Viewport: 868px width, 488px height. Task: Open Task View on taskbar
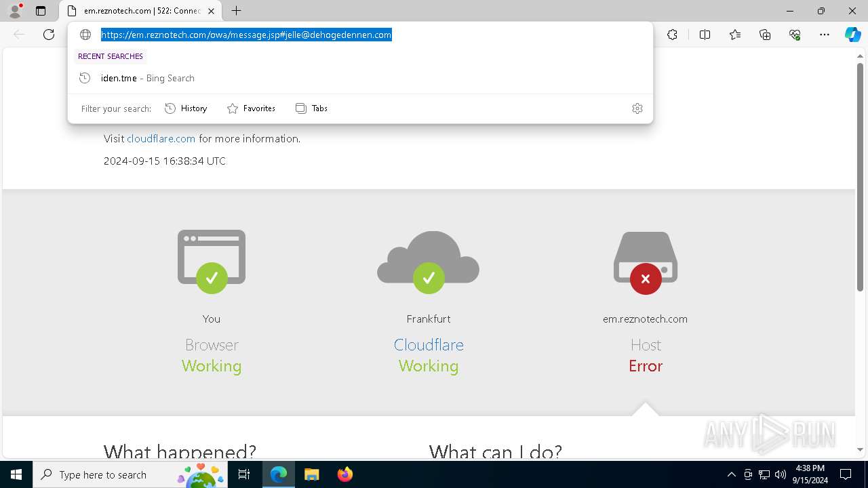(x=244, y=474)
